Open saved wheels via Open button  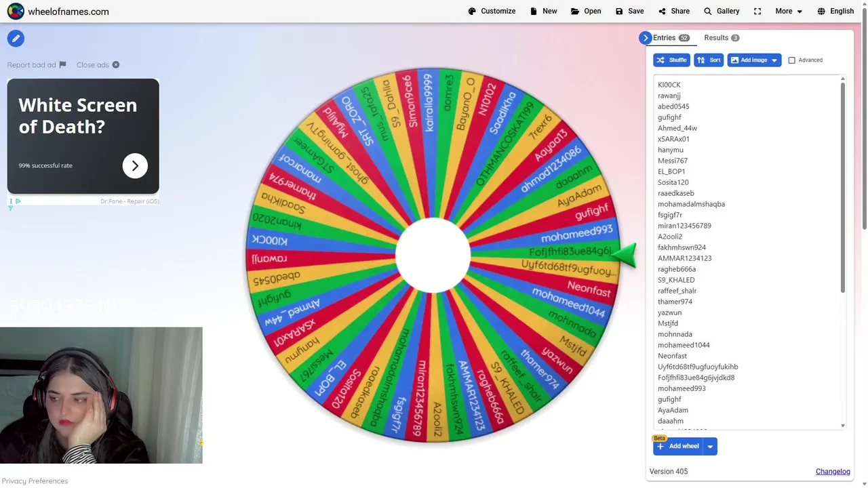pyautogui.click(x=586, y=12)
